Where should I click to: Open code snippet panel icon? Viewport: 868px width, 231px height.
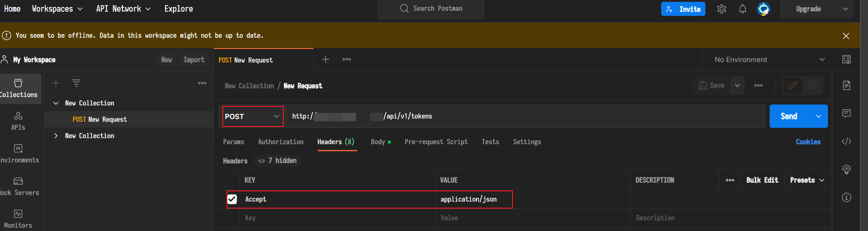click(x=847, y=141)
